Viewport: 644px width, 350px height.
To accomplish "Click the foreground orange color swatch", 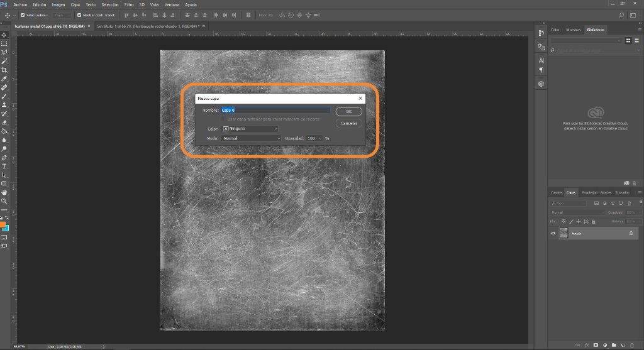I will coord(3,224).
